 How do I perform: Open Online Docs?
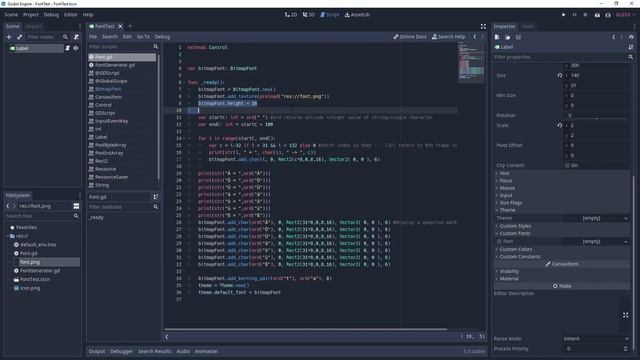coord(410,37)
